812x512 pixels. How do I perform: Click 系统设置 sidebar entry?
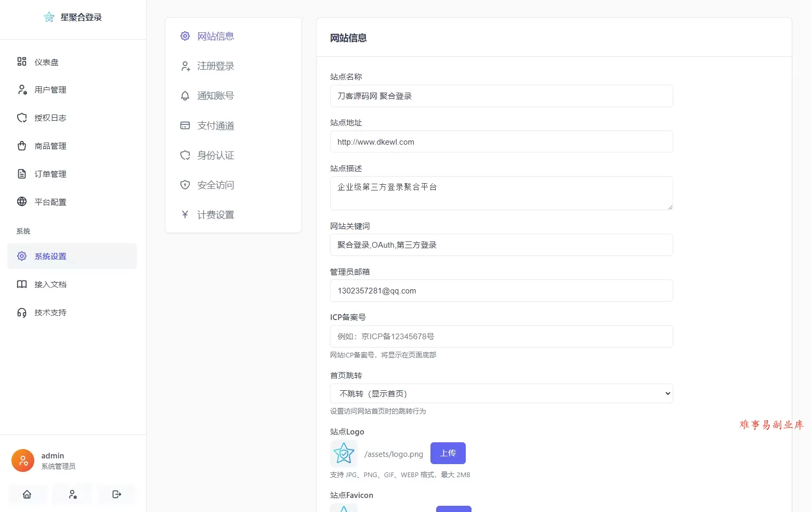tap(72, 256)
